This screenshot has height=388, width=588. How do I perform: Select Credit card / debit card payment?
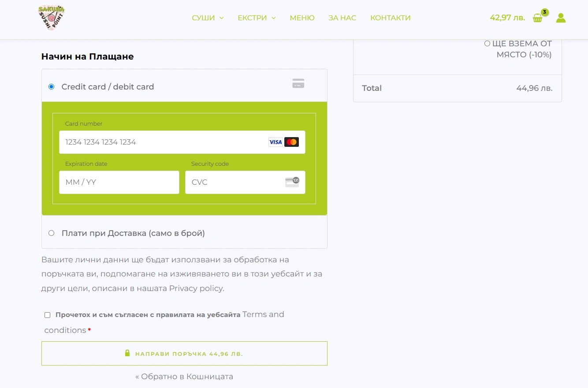tap(52, 87)
